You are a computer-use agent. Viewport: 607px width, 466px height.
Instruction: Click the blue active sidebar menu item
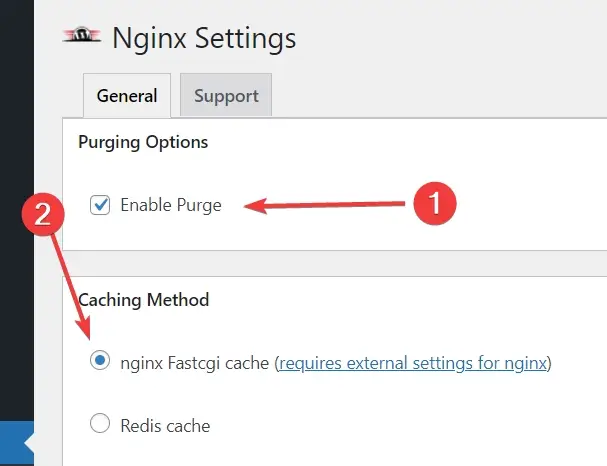point(17,444)
